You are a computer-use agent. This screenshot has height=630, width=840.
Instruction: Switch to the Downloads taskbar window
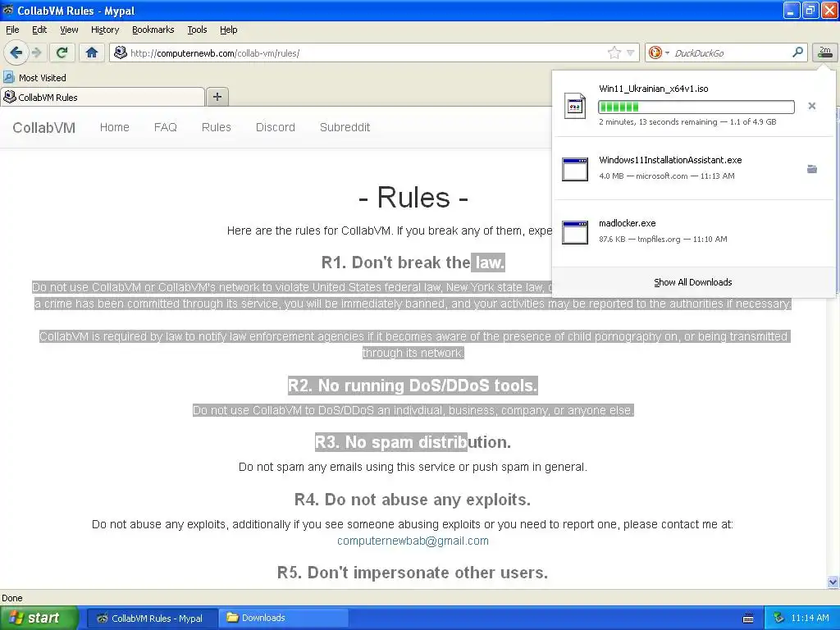pyautogui.click(x=284, y=619)
